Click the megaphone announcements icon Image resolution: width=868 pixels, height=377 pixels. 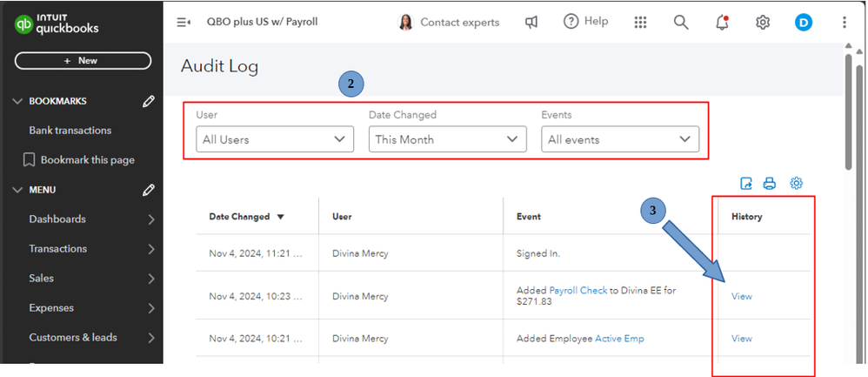pos(531,23)
